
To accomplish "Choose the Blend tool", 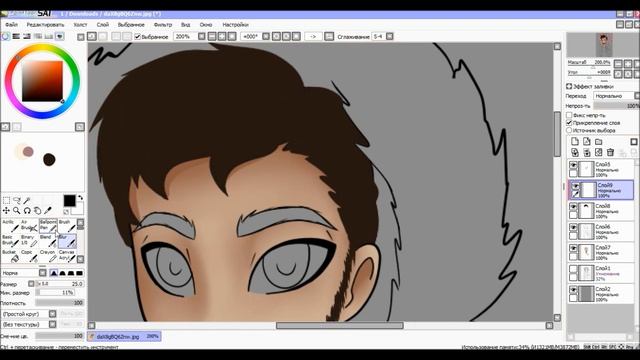I will 48,241.
